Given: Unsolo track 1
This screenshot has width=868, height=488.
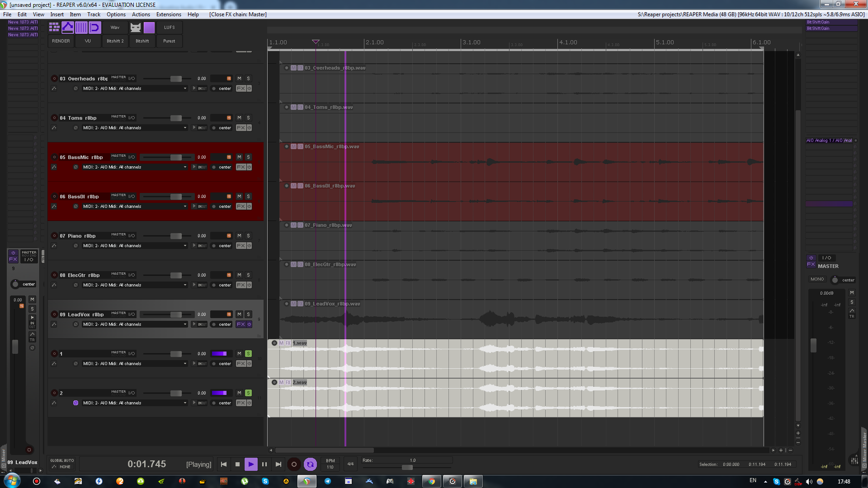Looking at the screenshot, I should click(248, 354).
